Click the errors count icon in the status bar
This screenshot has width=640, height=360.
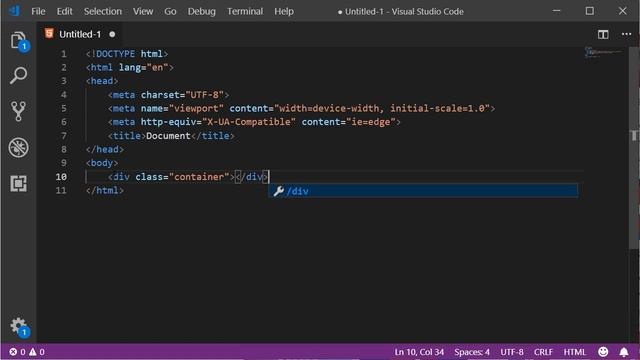pos(13,352)
